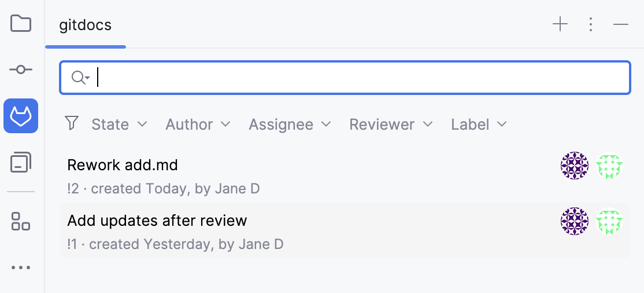This screenshot has height=293, width=644.
Task: Open the Assignee filter dropdown
Action: point(290,124)
